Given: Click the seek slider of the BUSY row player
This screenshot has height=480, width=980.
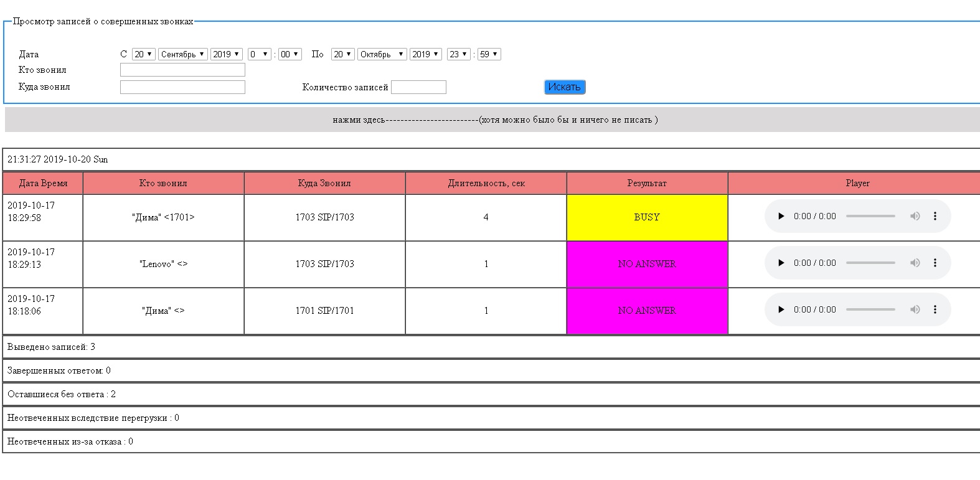Looking at the screenshot, I should (x=870, y=217).
